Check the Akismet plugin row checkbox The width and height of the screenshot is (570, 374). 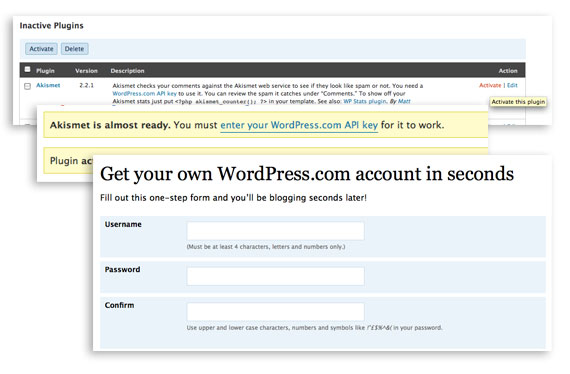pos(27,86)
